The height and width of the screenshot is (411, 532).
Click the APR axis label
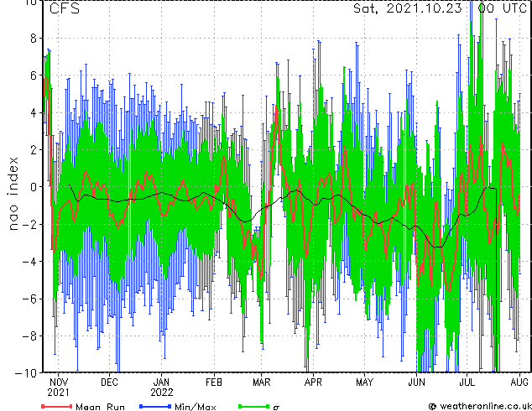[313, 382]
